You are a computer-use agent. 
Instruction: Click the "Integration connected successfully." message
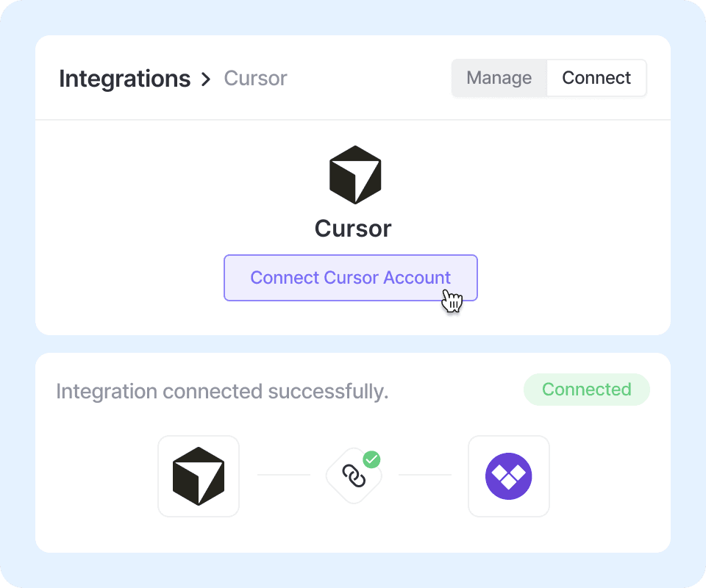pyautogui.click(x=222, y=392)
